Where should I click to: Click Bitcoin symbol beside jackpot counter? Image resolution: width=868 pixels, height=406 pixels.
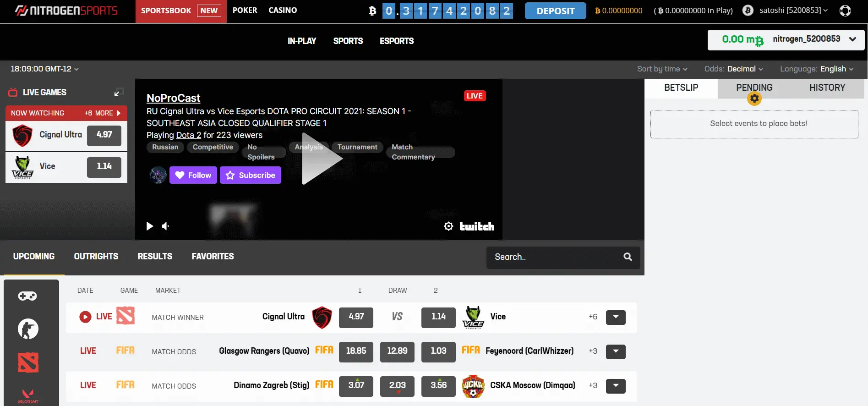coord(372,11)
